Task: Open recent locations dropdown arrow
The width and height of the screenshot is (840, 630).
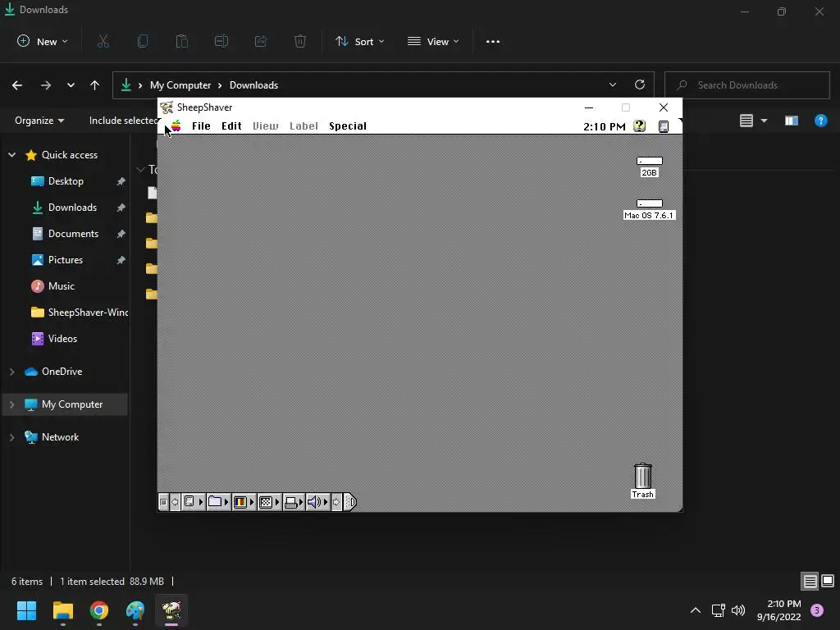Action: pos(71,85)
